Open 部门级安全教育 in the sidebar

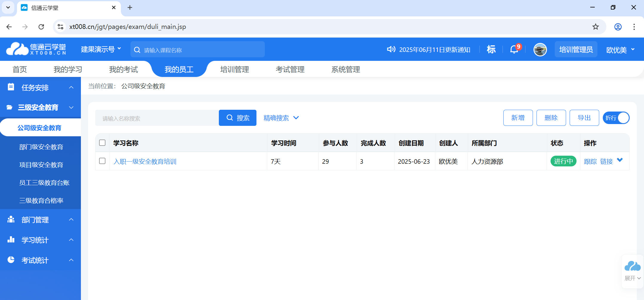tap(41, 147)
